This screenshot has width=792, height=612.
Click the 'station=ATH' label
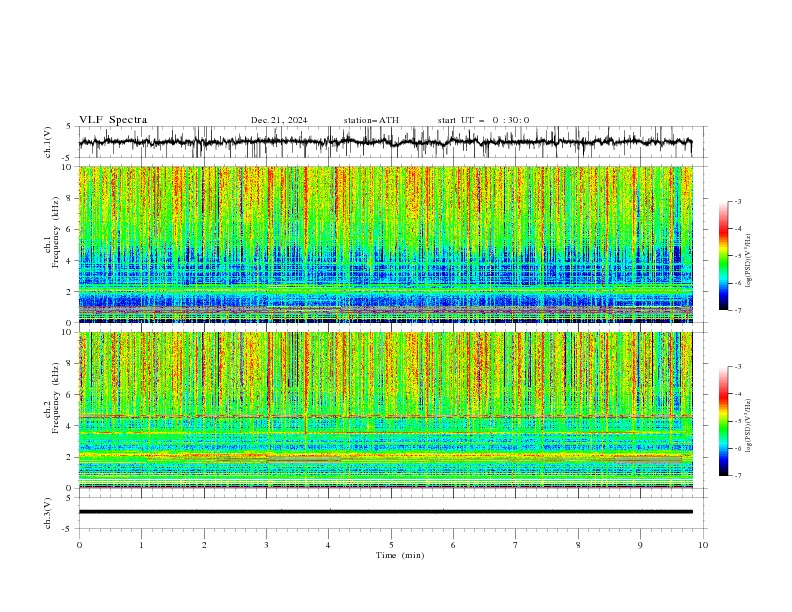tap(371, 120)
